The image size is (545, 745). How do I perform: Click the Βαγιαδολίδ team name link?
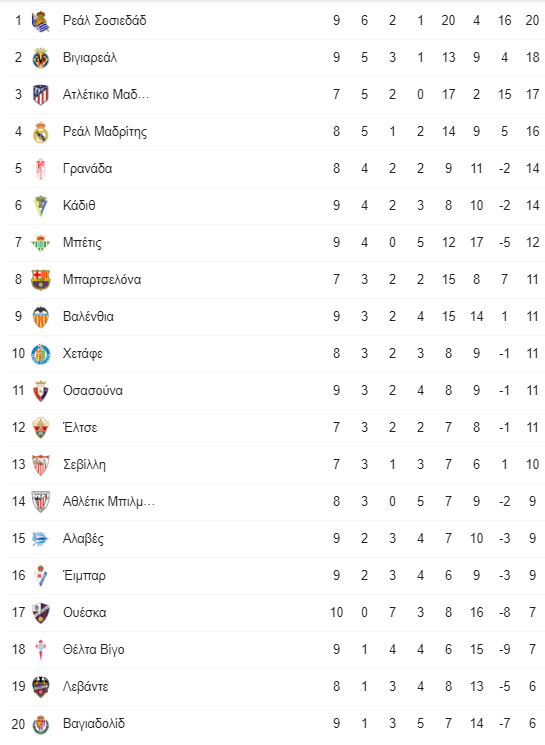point(94,724)
